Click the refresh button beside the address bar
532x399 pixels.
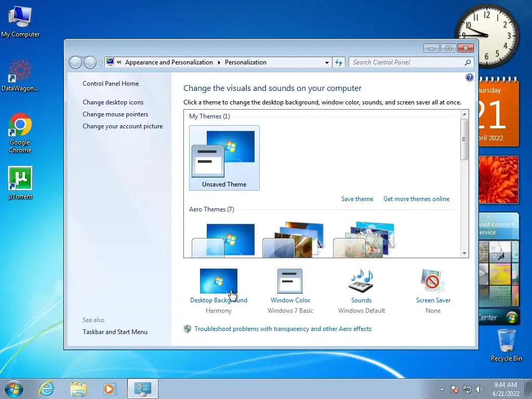[339, 62]
